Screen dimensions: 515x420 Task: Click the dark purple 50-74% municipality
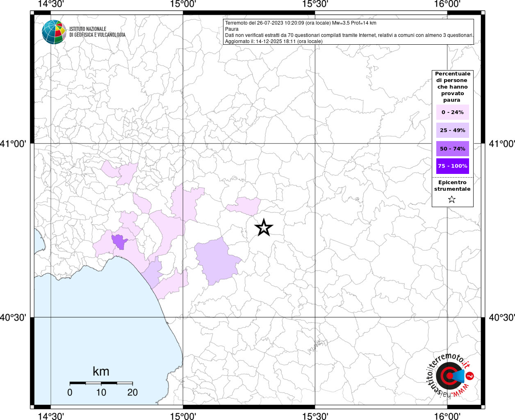click(x=119, y=241)
